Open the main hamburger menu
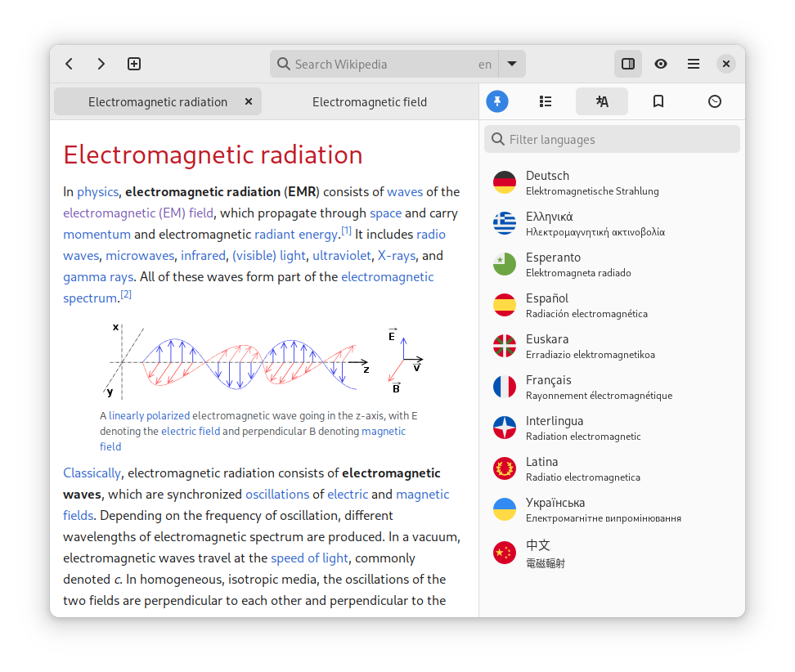Screen dimensions: 795x672 coord(693,64)
